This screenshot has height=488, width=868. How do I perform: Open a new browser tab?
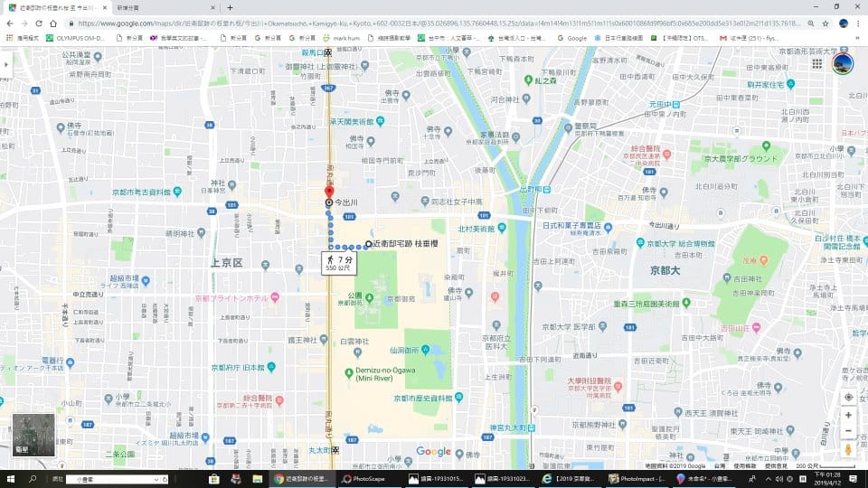(230, 7)
